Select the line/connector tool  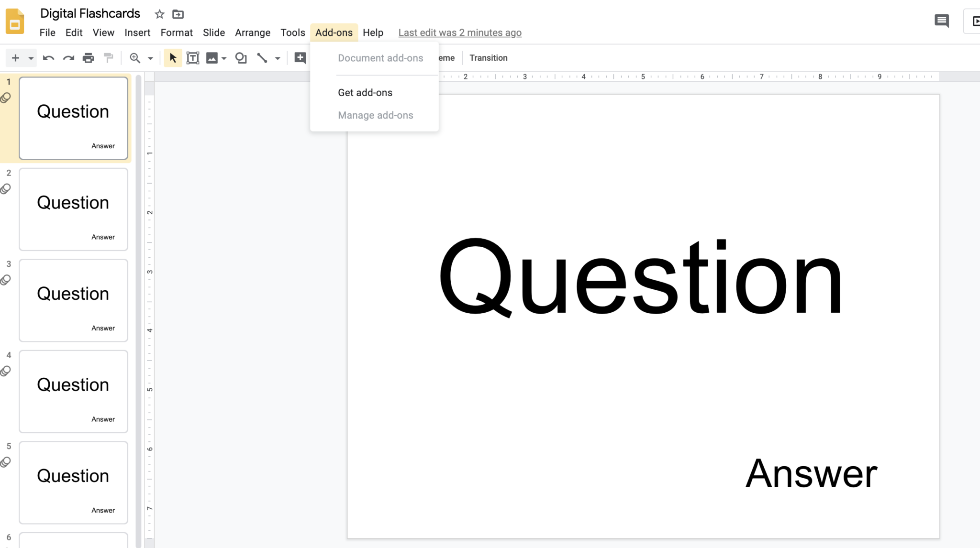pyautogui.click(x=262, y=58)
